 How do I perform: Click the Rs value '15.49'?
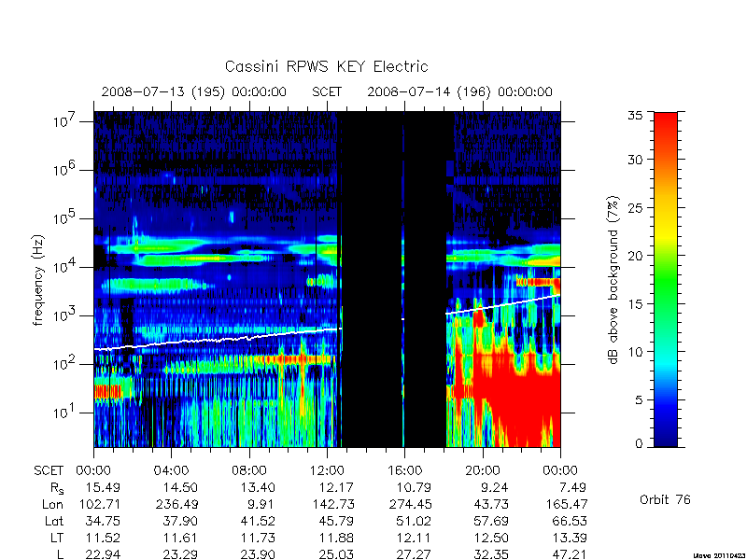pos(103,487)
